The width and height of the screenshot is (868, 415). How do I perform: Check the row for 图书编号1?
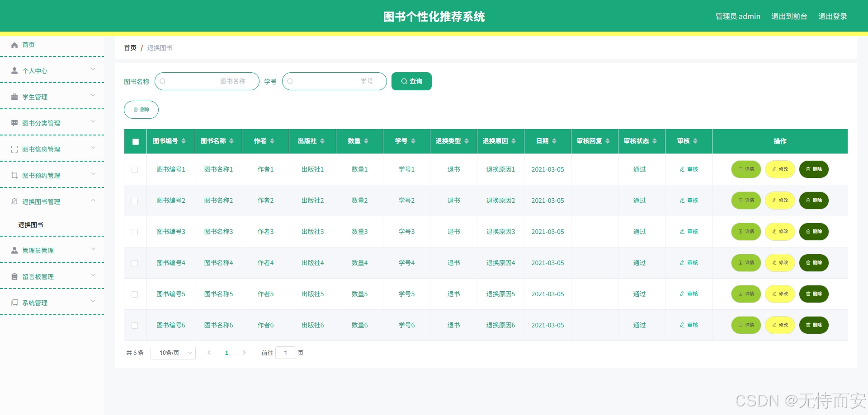(135, 170)
